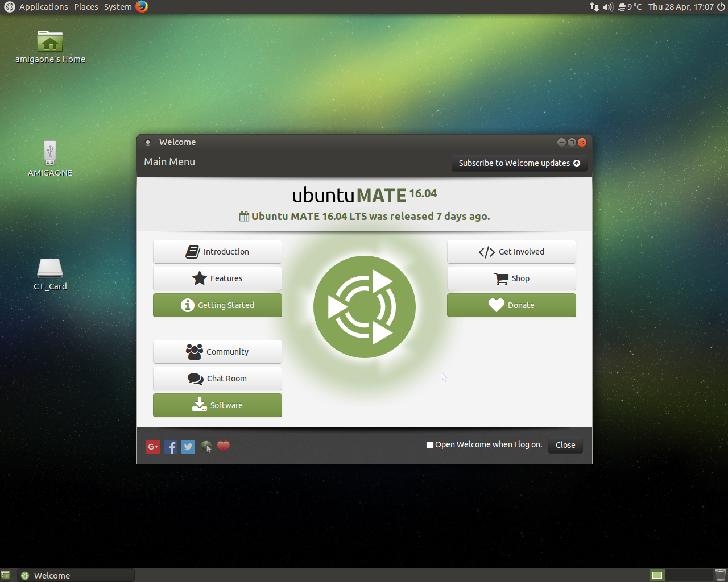The height and width of the screenshot is (582, 728).
Task: Open the Facebook social icon
Action: pos(171,447)
